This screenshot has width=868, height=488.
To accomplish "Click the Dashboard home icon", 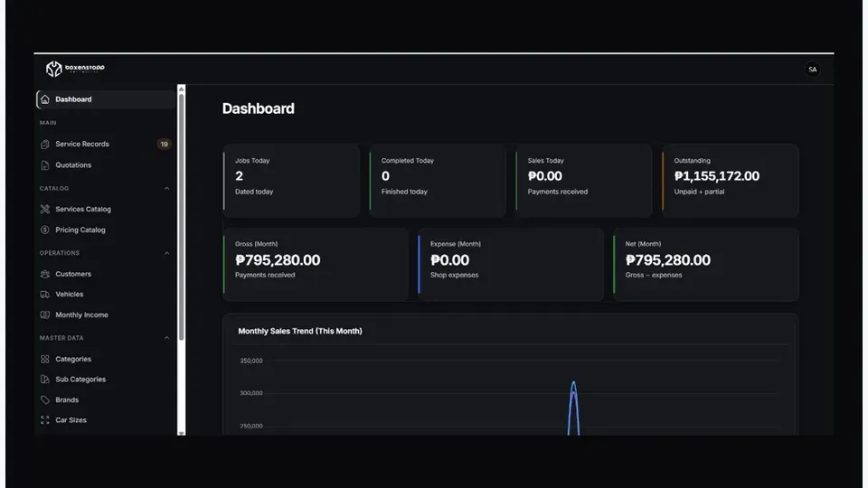I will [45, 99].
